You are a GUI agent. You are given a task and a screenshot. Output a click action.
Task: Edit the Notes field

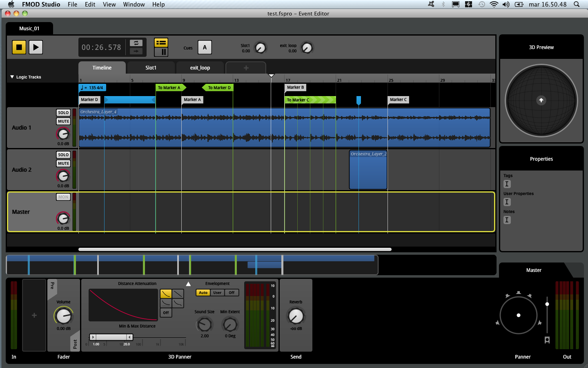pyautogui.click(x=507, y=220)
